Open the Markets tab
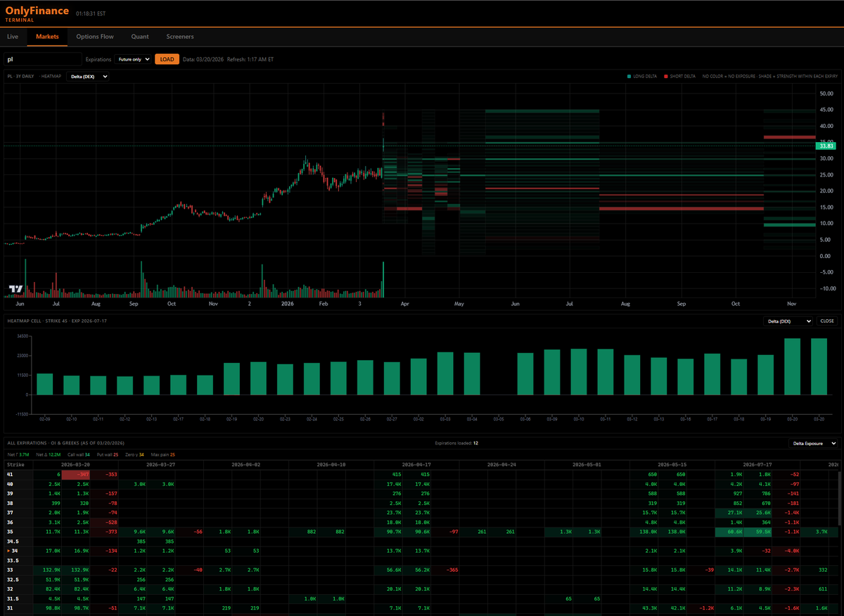The height and width of the screenshot is (616, 844). click(47, 37)
